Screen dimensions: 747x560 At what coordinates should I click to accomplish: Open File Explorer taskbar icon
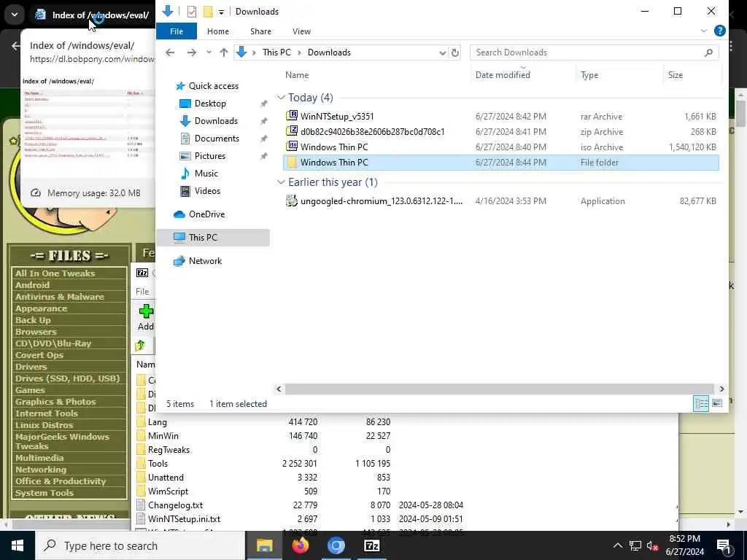pyautogui.click(x=264, y=545)
